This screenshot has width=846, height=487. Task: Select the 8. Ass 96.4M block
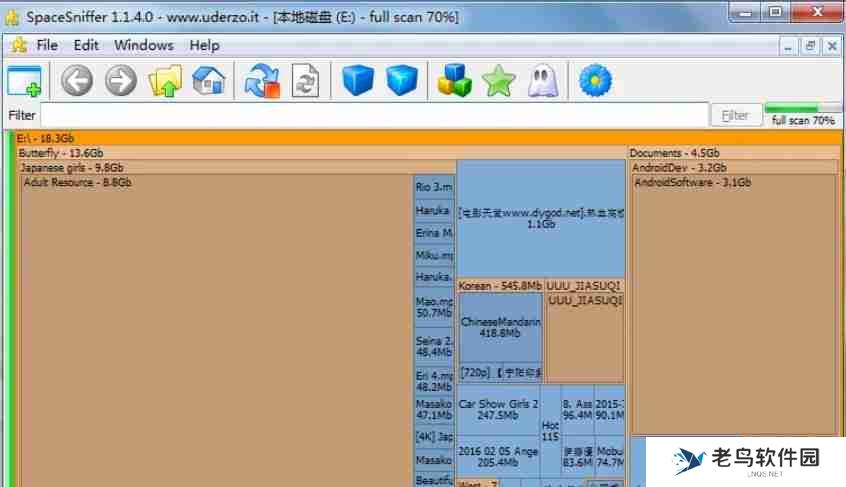[x=577, y=410]
